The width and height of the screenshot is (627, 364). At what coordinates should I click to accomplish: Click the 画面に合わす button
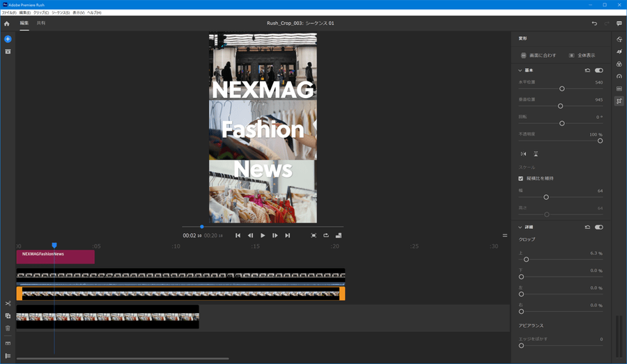(x=539, y=56)
